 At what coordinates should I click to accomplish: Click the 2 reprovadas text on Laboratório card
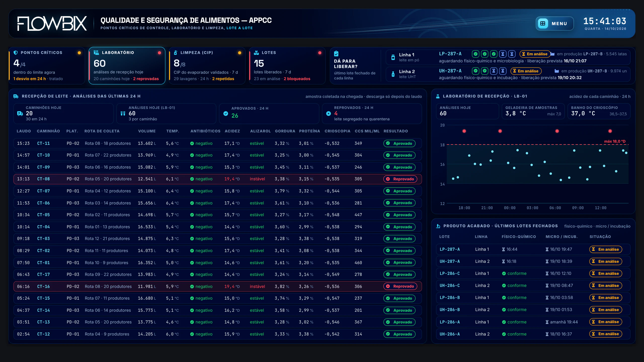point(146,79)
